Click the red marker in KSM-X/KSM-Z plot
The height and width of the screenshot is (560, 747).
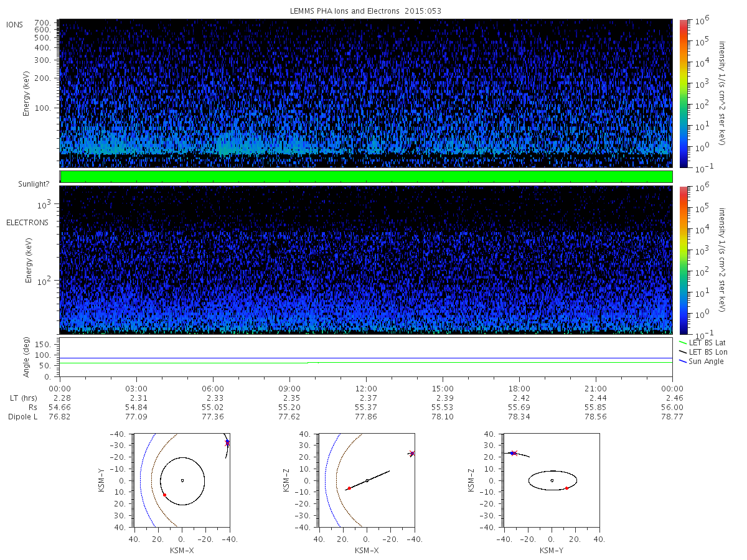coord(349,488)
